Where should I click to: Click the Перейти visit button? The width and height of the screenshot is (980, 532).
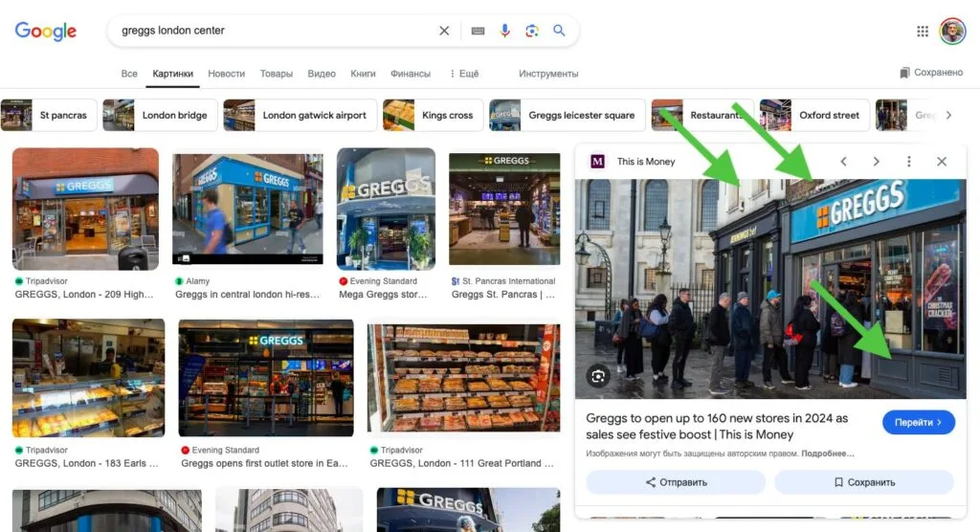[x=918, y=423]
